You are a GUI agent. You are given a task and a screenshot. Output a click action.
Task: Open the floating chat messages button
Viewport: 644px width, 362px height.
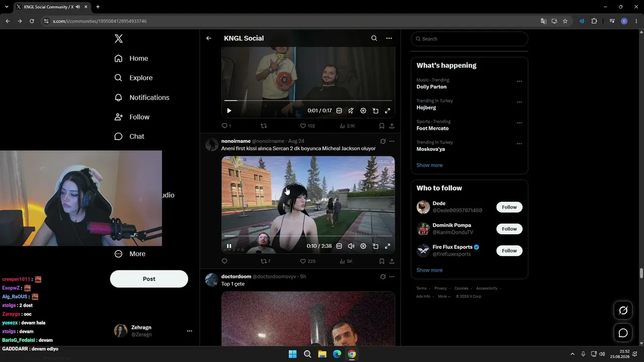623,333
